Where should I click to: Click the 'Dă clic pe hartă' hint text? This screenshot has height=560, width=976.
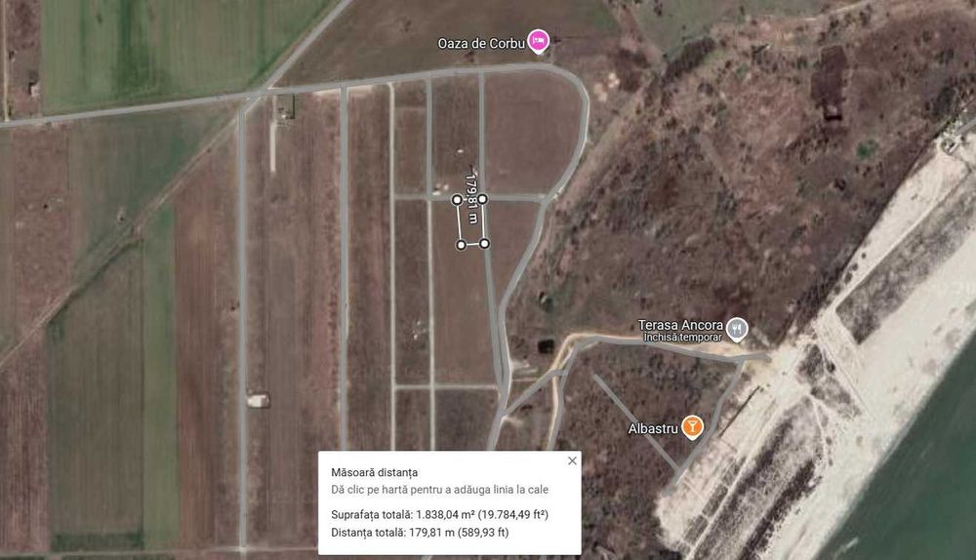click(439, 490)
